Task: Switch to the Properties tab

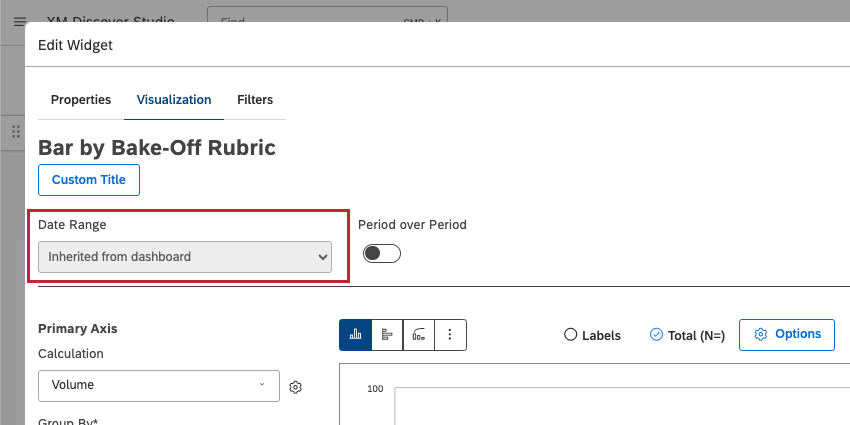Action: [80, 100]
